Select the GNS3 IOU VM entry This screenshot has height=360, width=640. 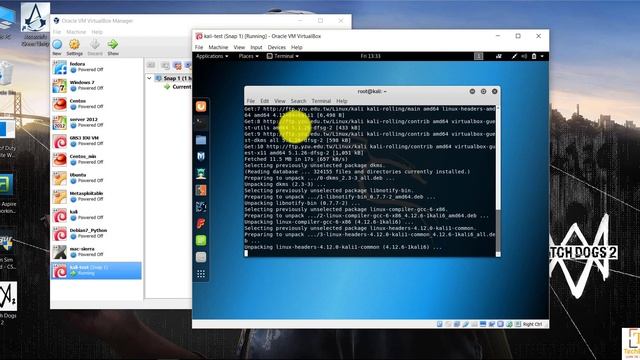coord(96,141)
